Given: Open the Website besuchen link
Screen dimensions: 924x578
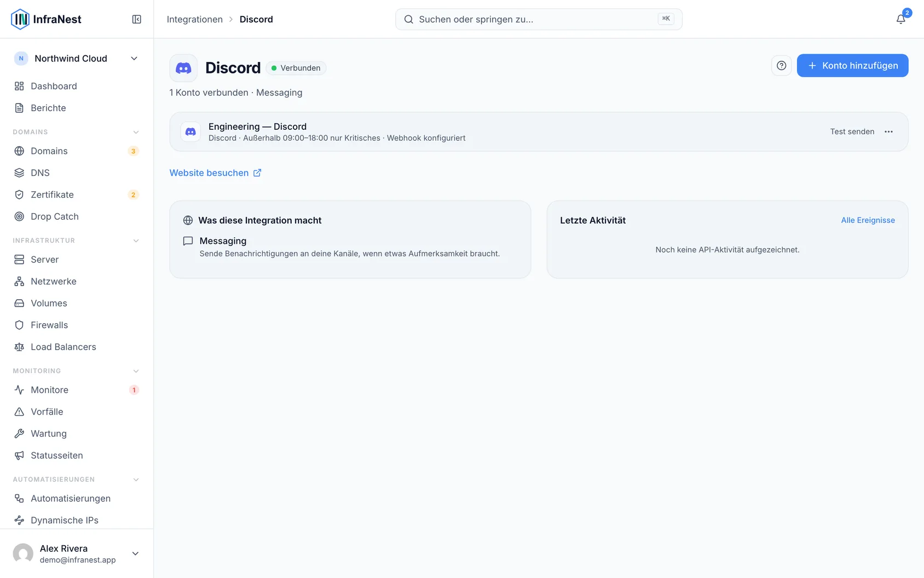Looking at the screenshot, I should tap(215, 173).
